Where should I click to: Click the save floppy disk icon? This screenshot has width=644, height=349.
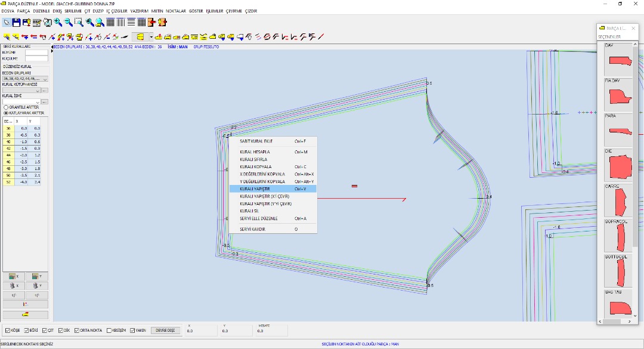17,22
